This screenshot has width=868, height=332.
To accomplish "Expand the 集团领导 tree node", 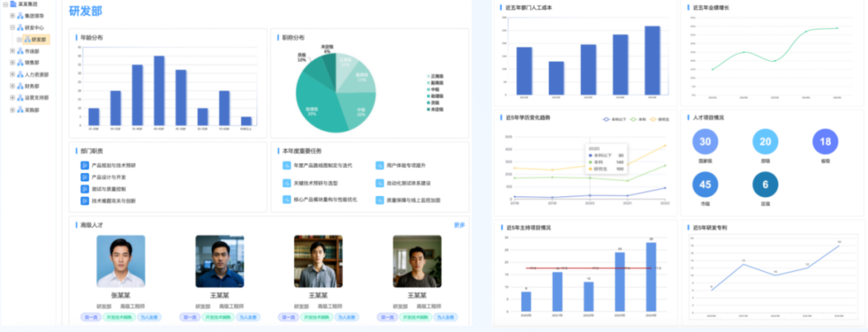I will click(13, 15).
